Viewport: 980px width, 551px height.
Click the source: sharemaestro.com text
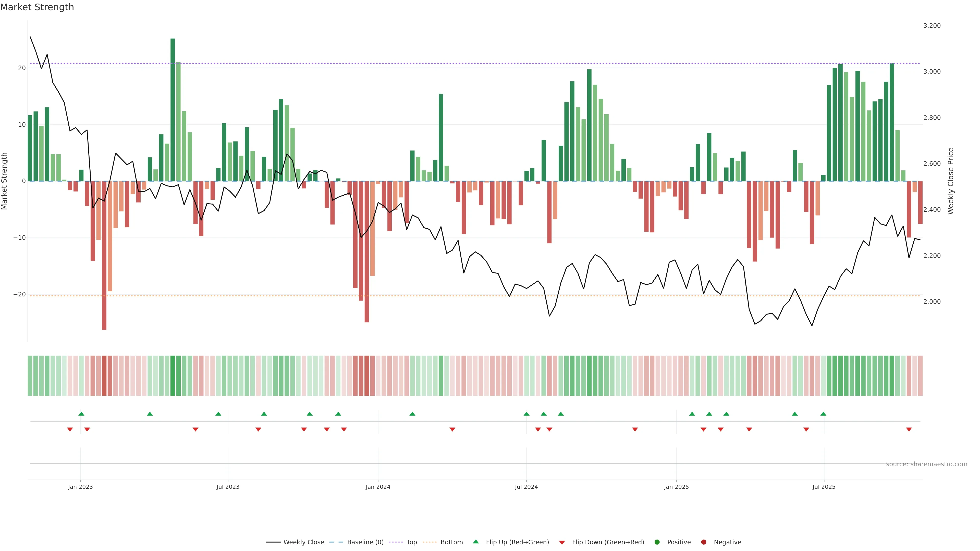click(x=926, y=464)
